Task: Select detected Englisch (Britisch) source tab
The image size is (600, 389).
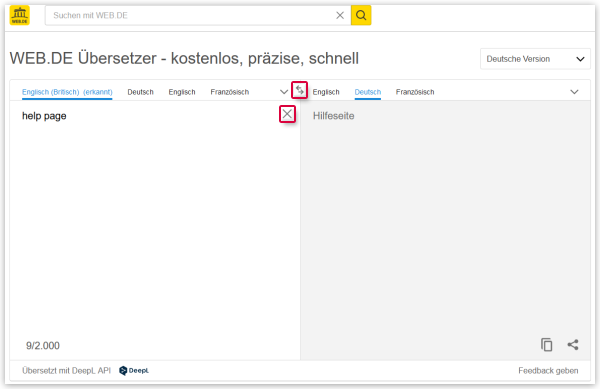Action: coord(67,92)
